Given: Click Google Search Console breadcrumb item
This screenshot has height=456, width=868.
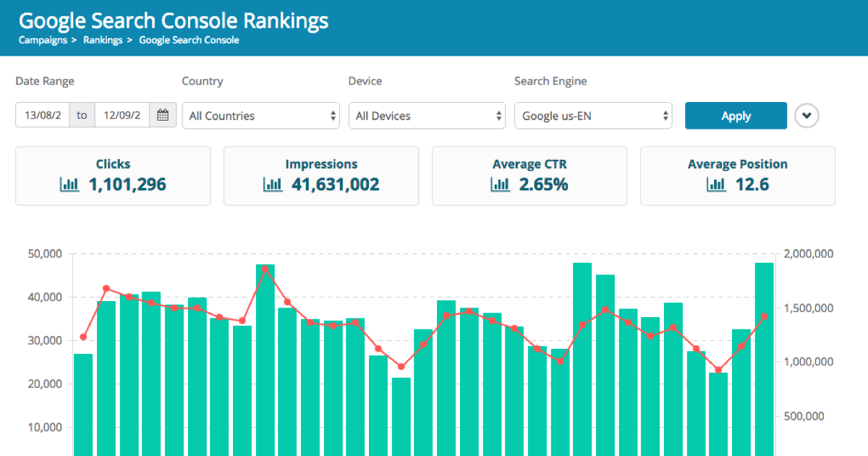Looking at the screenshot, I should pyautogui.click(x=189, y=40).
